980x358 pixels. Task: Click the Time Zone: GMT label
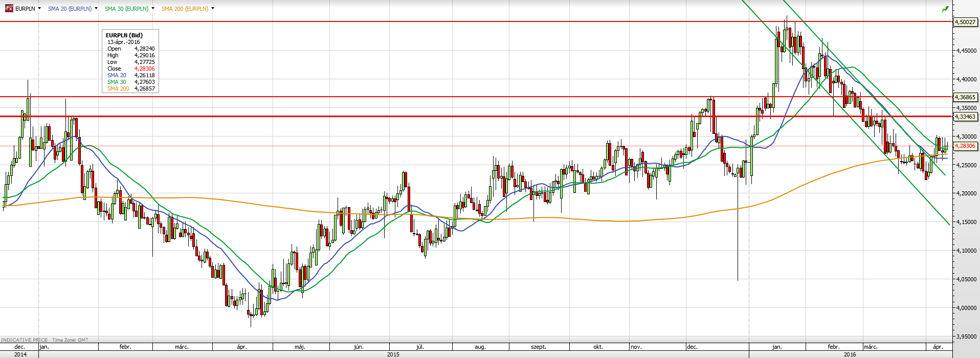tap(70, 340)
